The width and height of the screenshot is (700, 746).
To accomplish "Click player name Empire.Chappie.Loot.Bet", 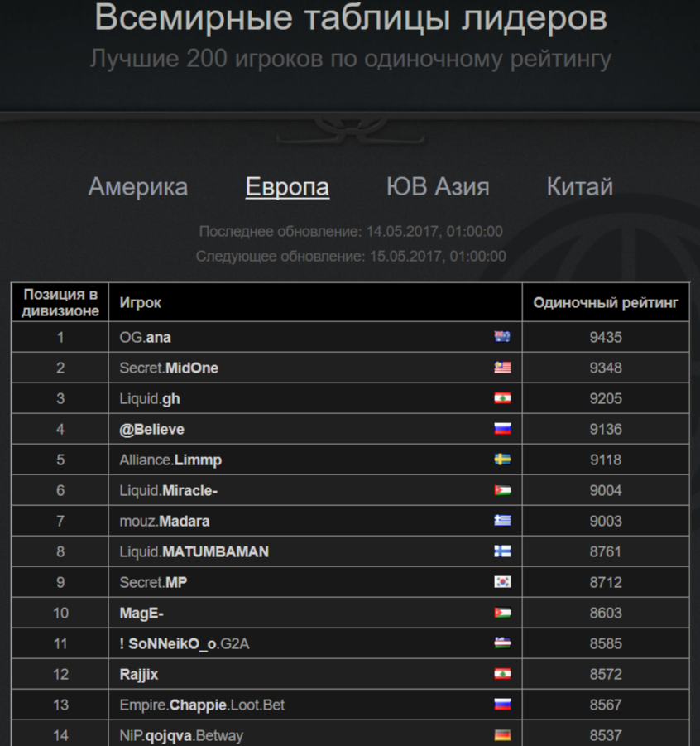I will click(x=202, y=705).
